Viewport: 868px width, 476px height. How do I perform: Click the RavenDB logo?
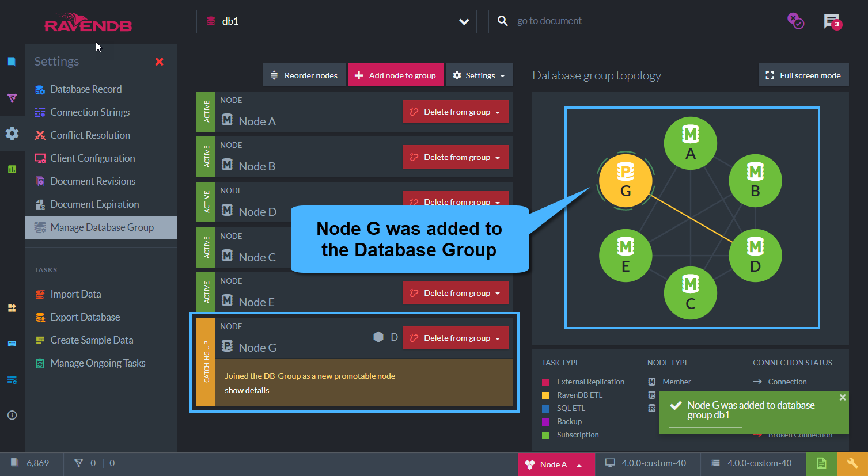(x=88, y=23)
